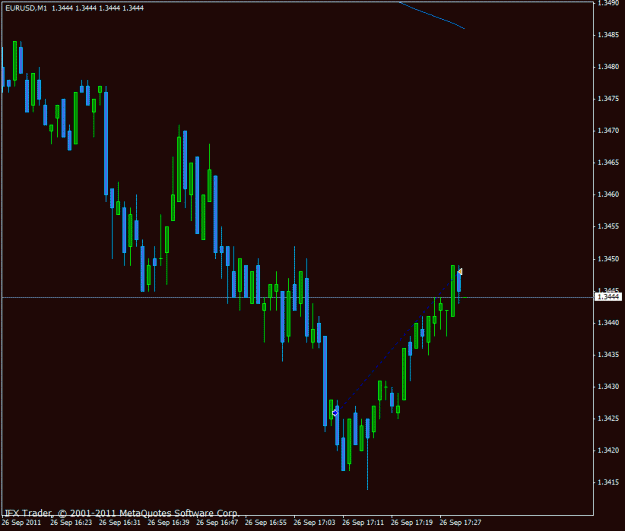Click the 1.3435 price scale label
The height and width of the screenshot is (531, 625).
click(x=608, y=354)
